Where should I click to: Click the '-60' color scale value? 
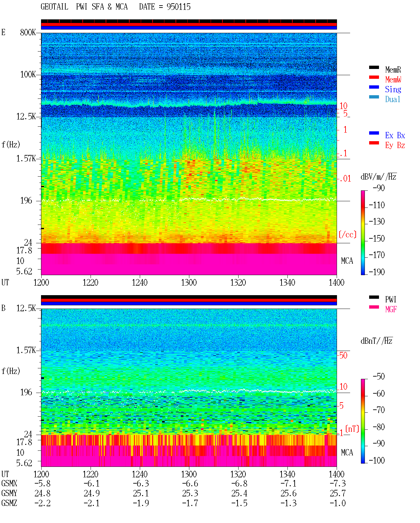[x=379, y=393]
